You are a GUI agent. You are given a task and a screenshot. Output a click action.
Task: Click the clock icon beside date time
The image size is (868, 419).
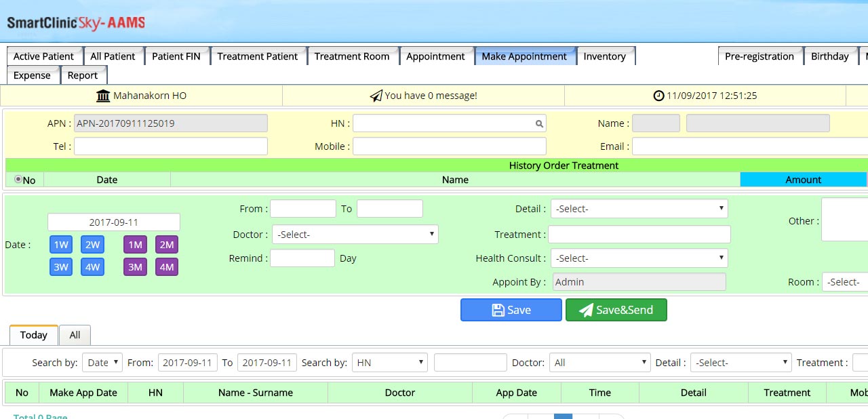tap(658, 96)
